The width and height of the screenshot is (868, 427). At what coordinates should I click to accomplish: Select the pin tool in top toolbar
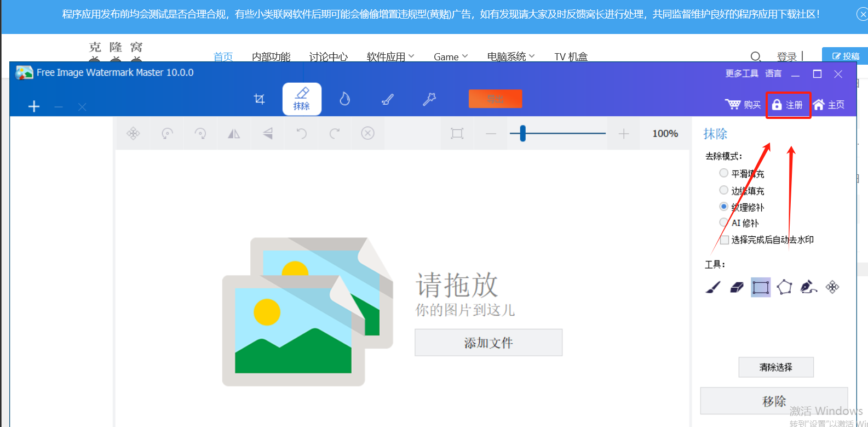click(429, 99)
